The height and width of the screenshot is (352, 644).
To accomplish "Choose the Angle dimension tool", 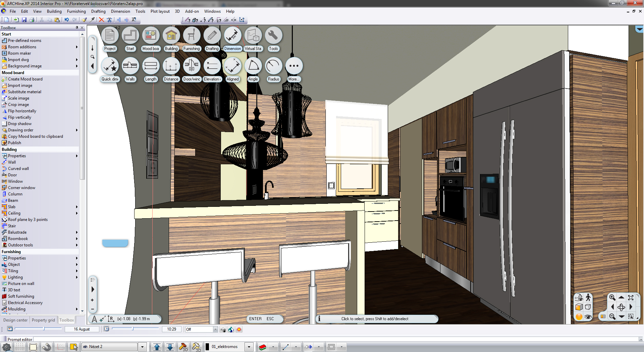I will click(253, 66).
